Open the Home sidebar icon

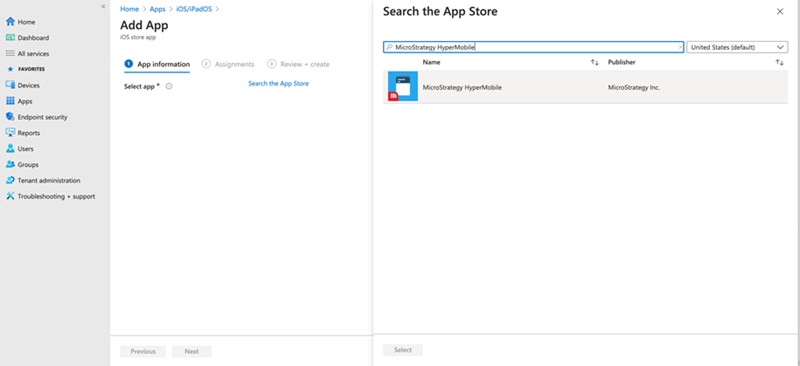point(10,22)
